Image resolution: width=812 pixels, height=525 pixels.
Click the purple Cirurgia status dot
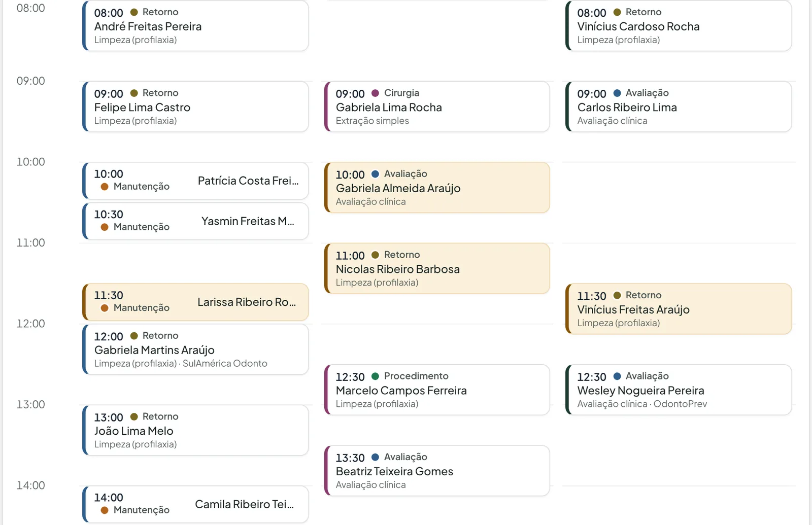(376, 93)
